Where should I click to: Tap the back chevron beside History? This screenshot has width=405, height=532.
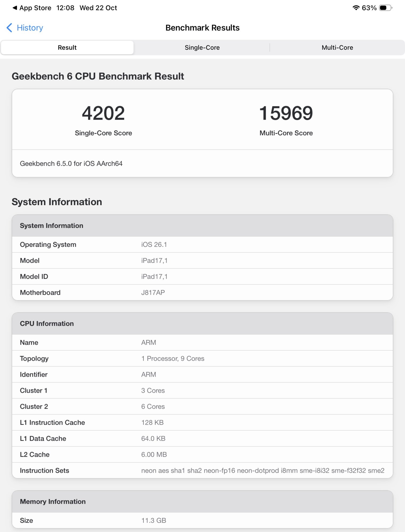pyautogui.click(x=9, y=28)
